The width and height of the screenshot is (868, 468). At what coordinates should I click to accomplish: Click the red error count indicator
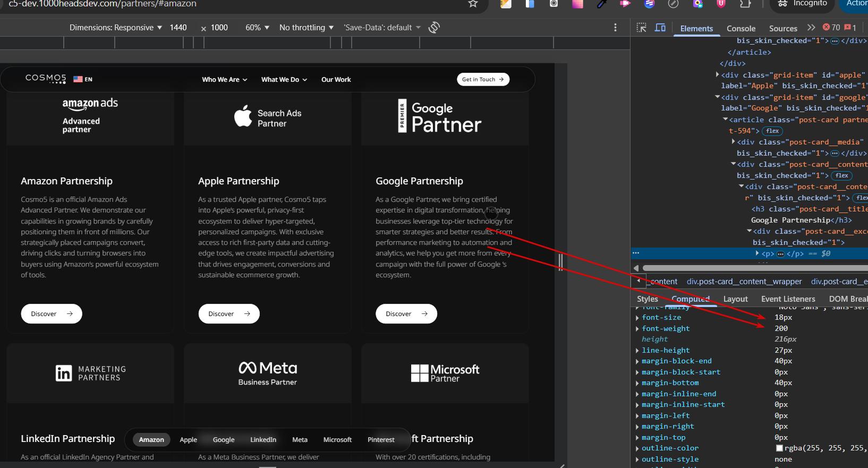pyautogui.click(x=831, y=28)
